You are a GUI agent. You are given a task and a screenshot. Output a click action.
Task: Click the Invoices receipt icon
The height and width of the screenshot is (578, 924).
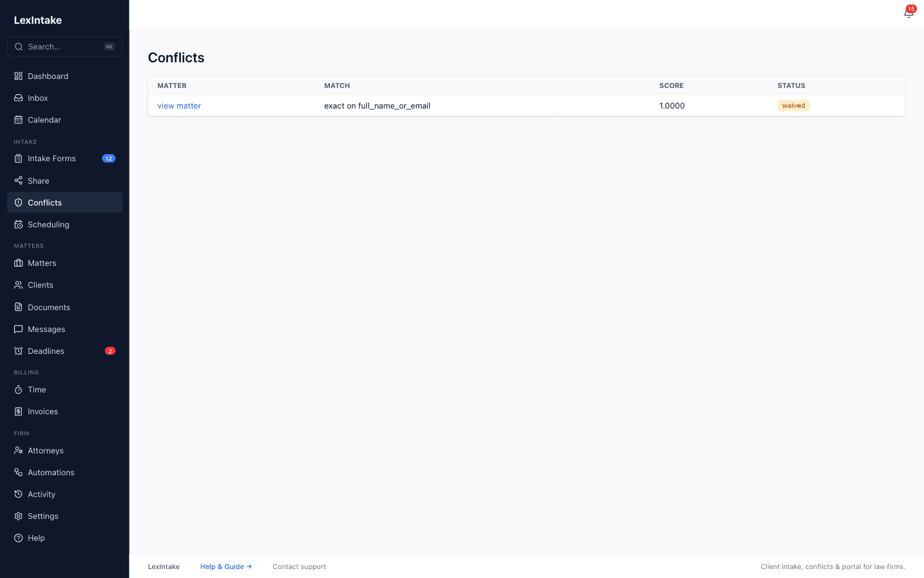(x=19, y=411)
